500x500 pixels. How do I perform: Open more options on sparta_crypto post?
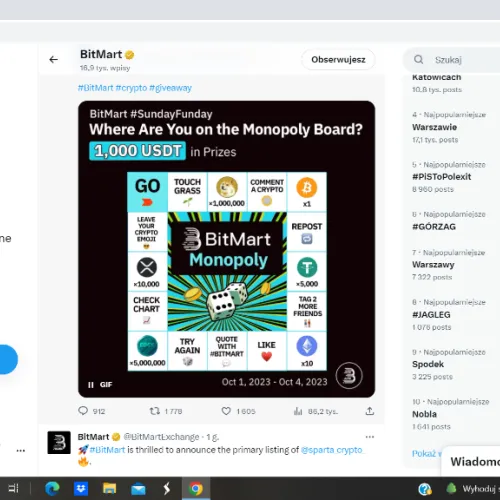click(x=370, y=437)
